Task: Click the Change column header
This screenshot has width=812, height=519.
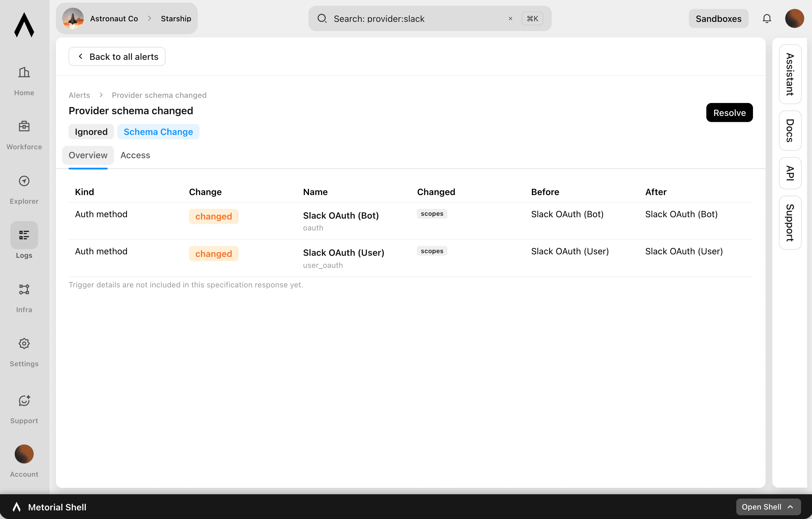Action: [205, 192]
